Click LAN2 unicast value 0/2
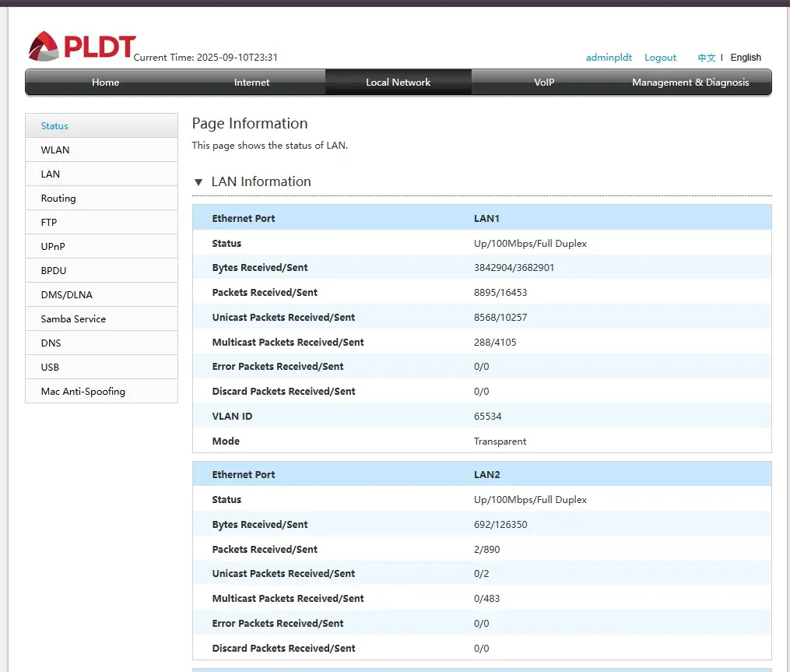 (481, 574)
